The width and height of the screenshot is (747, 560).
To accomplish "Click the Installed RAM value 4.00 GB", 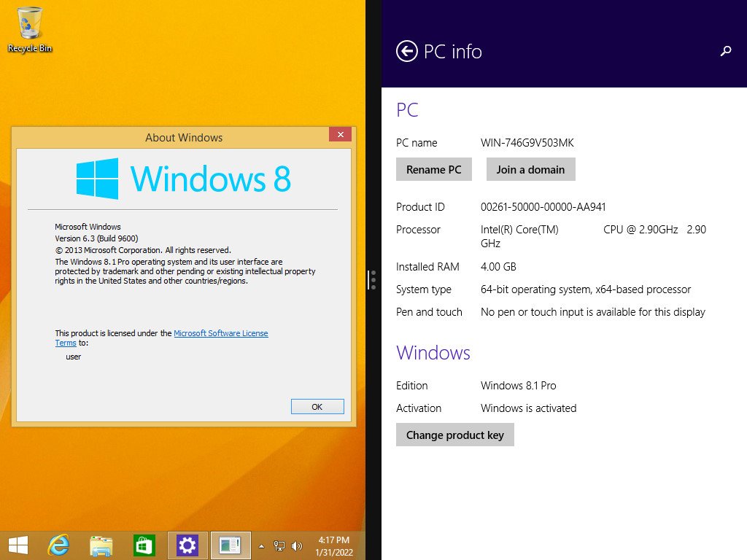I will pyautogui.click(x=498, y=267).
